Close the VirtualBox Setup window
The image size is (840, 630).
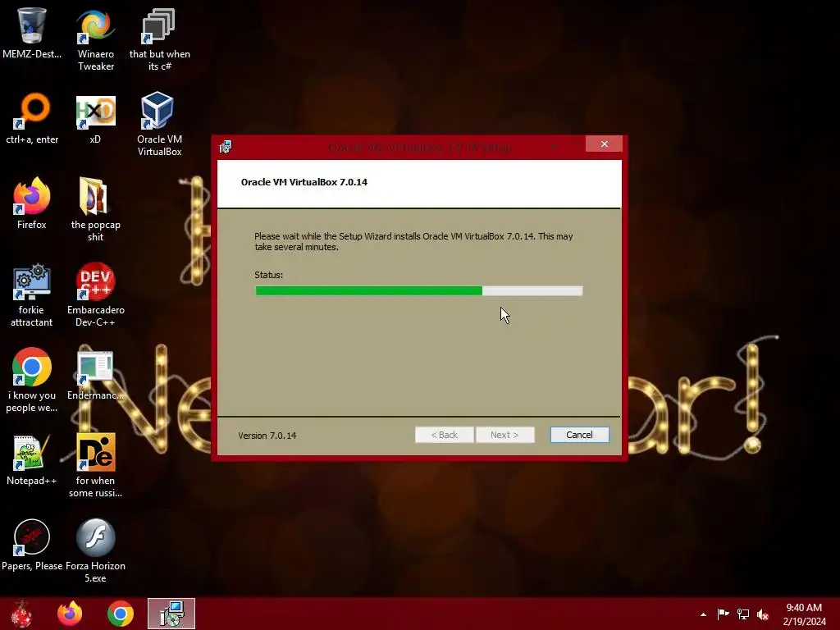tap(605, 144)
